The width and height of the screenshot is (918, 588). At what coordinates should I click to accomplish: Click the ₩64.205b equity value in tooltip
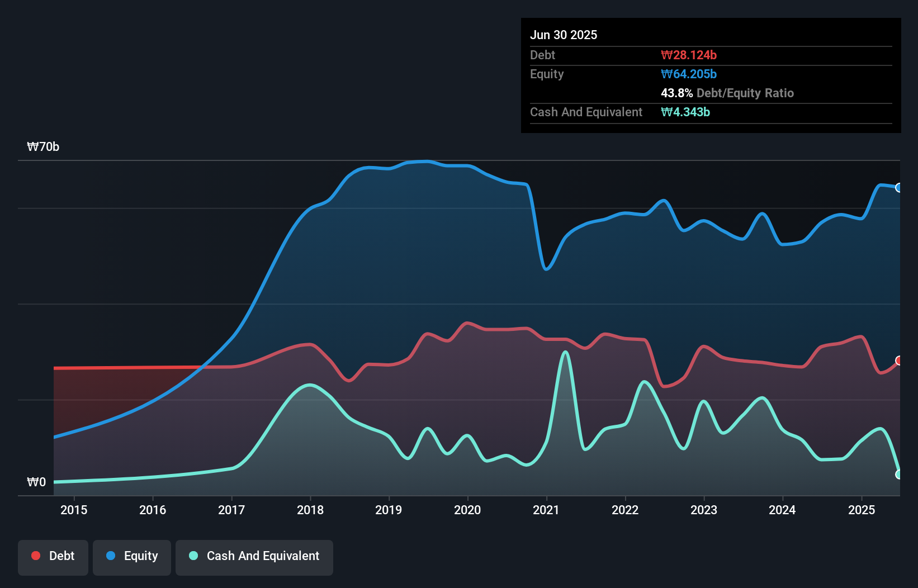click(689, 74)
